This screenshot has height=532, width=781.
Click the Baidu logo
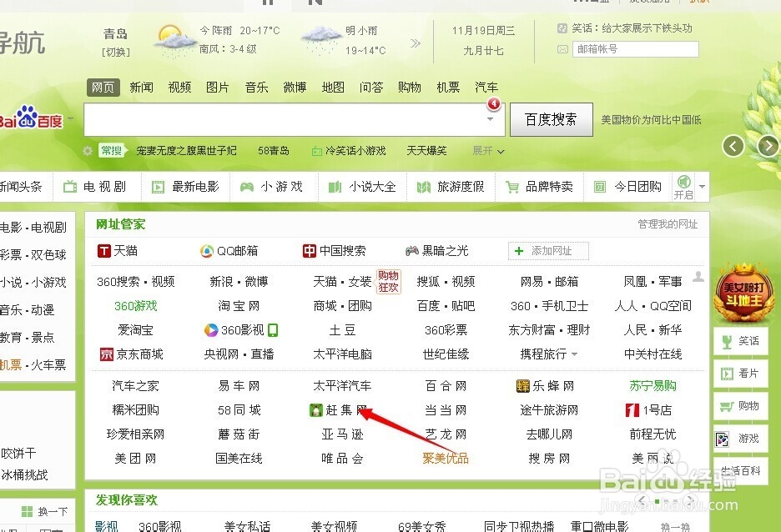31,118
